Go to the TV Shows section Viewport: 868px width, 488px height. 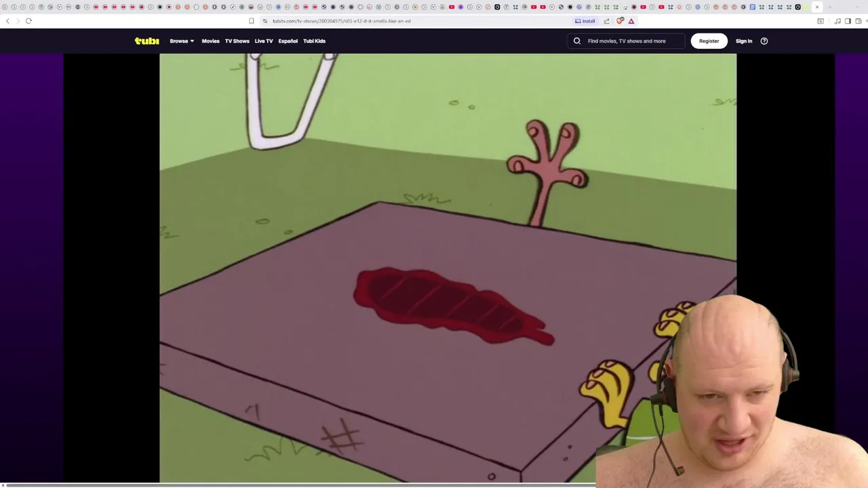click(237, 41)
